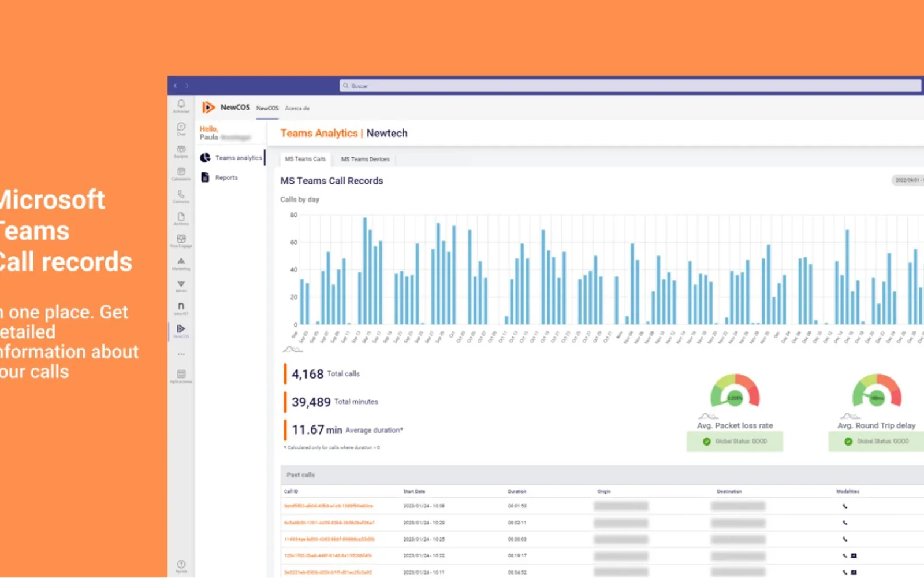The image size is (924, 578).
Task: Click Packet loss Global Status GOOD badge
Action: [735, 442]
